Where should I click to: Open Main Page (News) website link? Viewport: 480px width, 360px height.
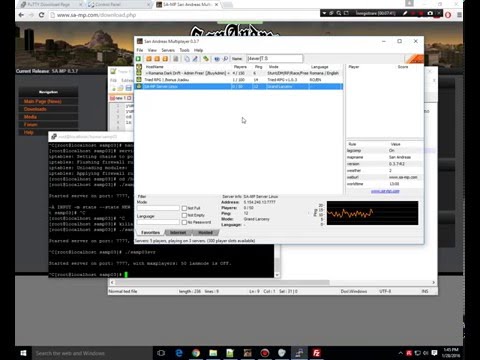pyautogui.click(x=42, y=101)
